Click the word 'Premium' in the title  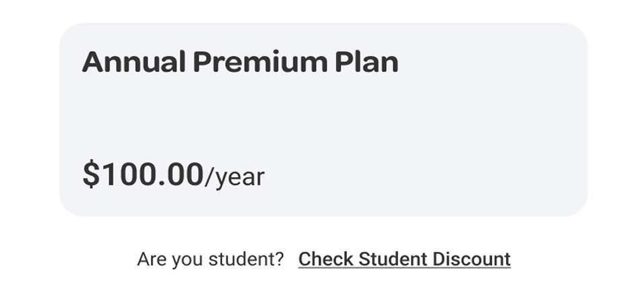[x=261, y=62]
